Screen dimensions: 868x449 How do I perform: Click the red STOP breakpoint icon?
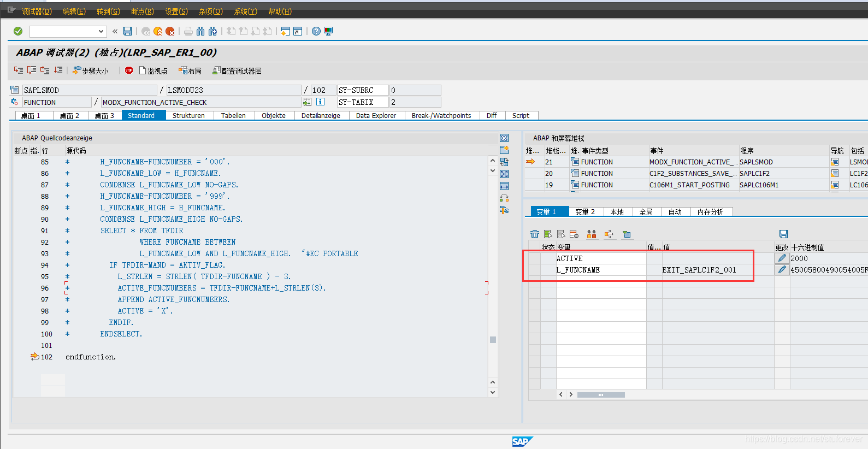pyautogui.click(x=129, y=70)
